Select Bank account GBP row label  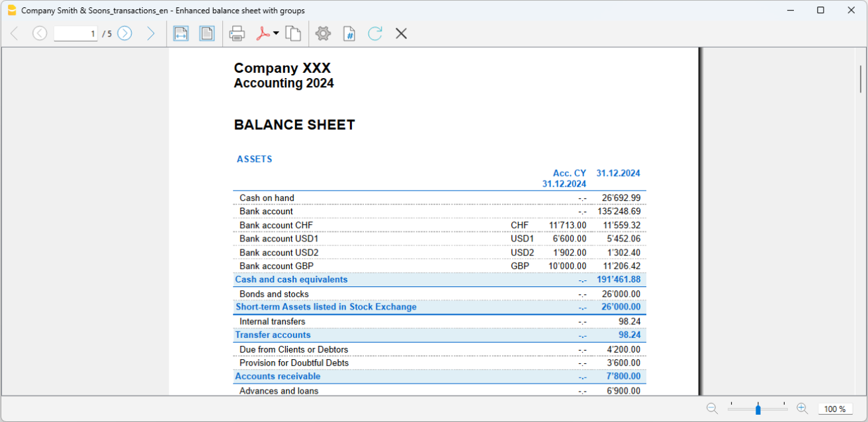[x=277, y=267]
